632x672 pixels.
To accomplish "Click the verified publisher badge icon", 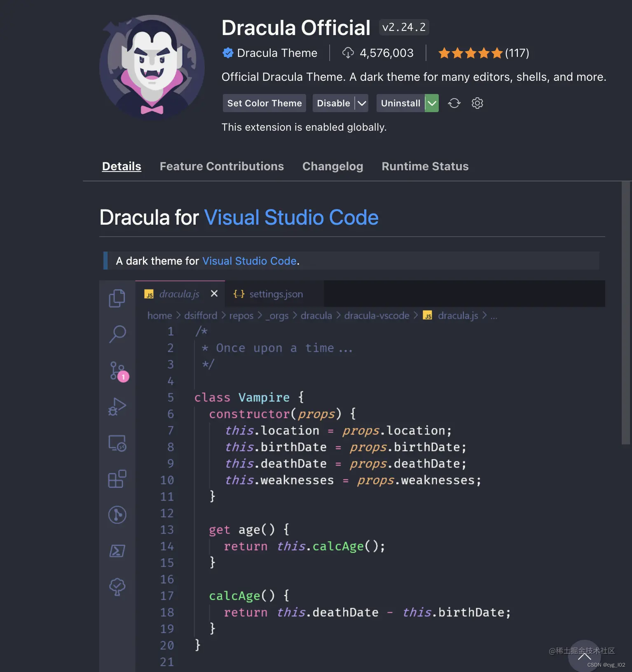I will 228,53.
